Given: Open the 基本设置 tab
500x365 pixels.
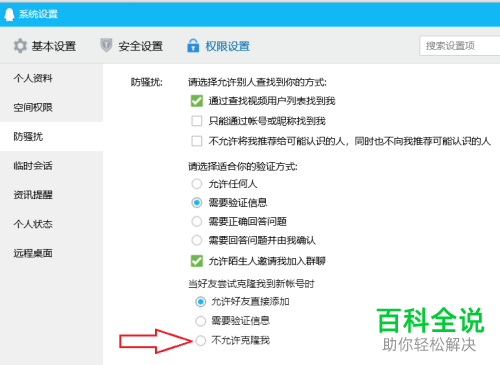Looking at the screenshot, I should coord(45,46).
